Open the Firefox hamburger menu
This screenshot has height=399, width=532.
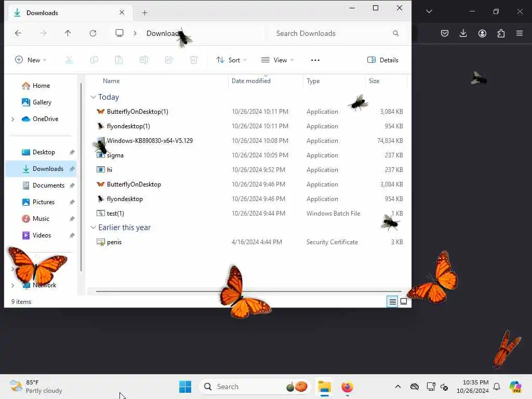point(520,33)
